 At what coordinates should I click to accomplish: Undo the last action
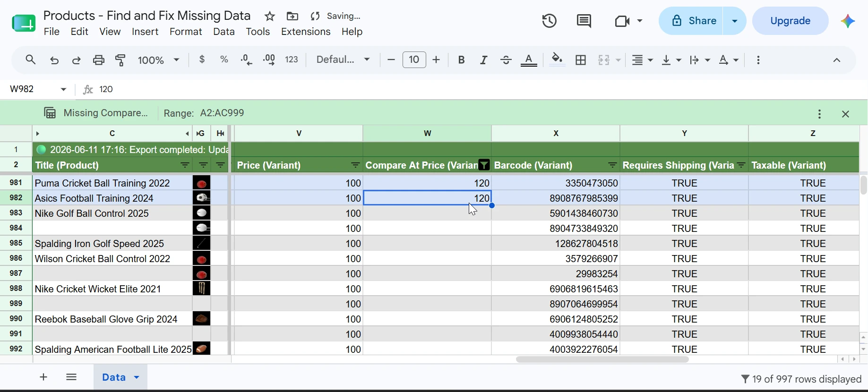tap(54, 60)
